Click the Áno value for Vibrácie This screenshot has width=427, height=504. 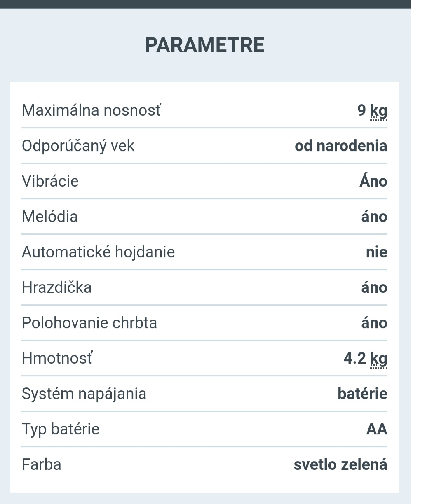[373, 181]
